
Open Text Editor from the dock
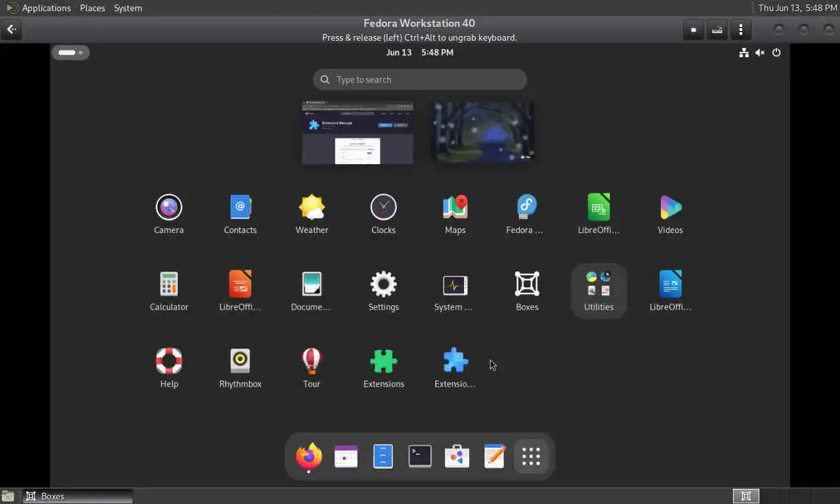tap(494, 456)
